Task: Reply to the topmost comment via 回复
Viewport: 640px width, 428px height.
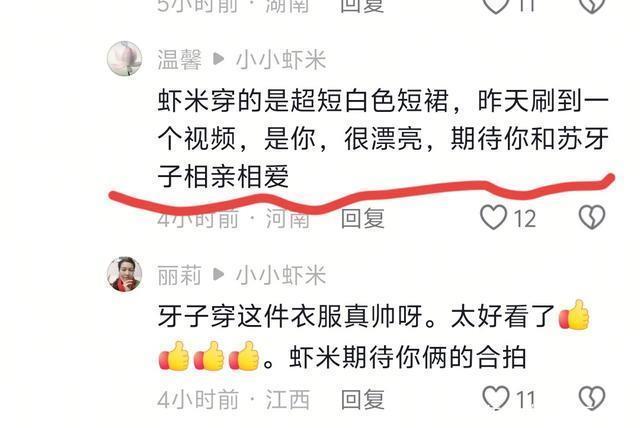Action: (x=362, y=5)
